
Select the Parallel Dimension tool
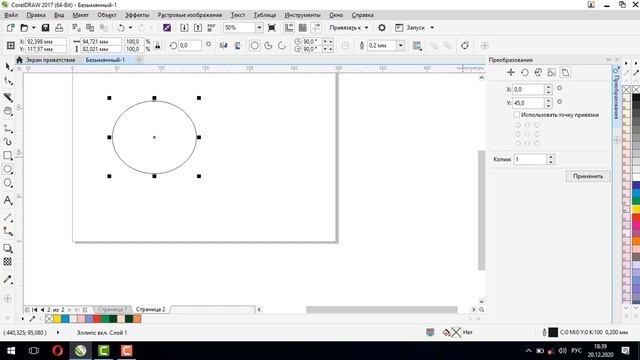pyautogui.click(x=8, y=218)
